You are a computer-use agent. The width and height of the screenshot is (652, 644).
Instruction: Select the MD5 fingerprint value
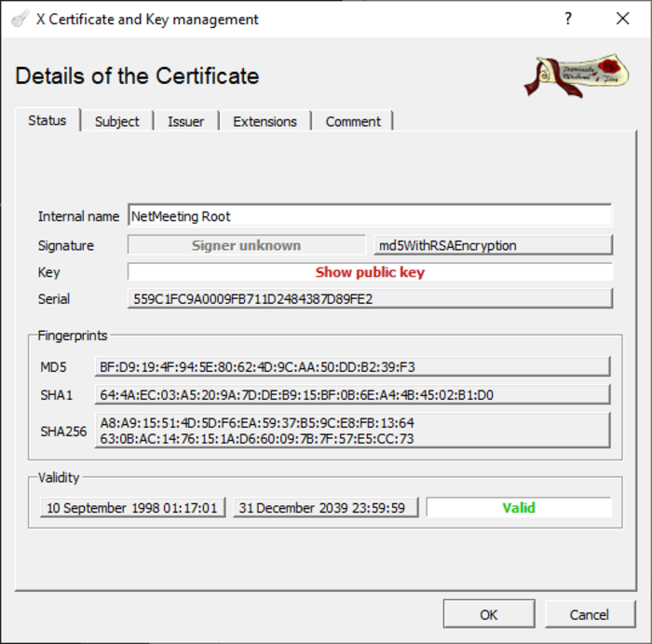353,366
